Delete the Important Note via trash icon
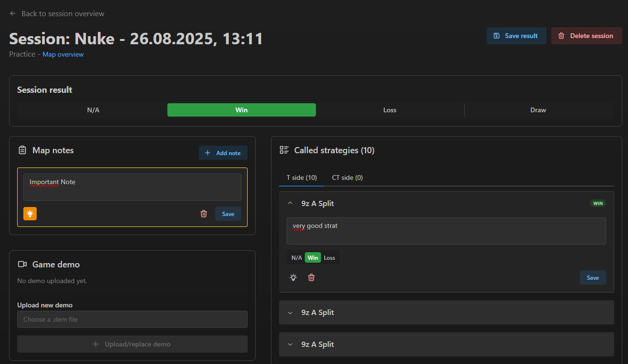This screenshot has height=364, width=628. 204,214
